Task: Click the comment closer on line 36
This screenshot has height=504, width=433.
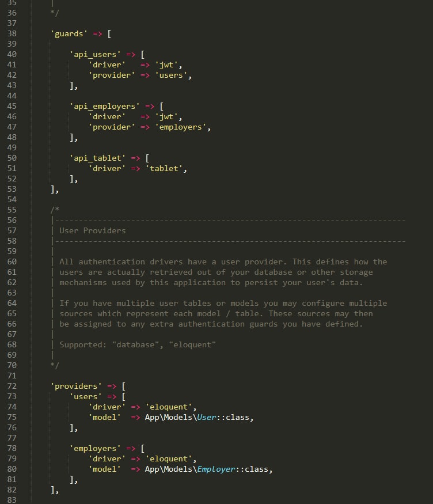Action: (55, 13)
